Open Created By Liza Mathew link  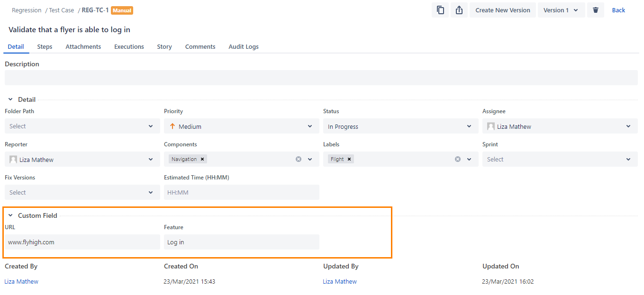[21, 281]
